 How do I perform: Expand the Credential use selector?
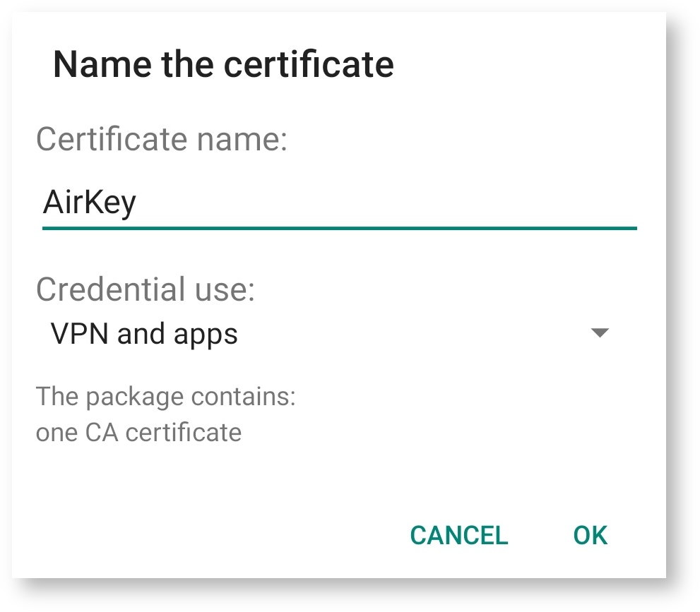tap(325, 334)
